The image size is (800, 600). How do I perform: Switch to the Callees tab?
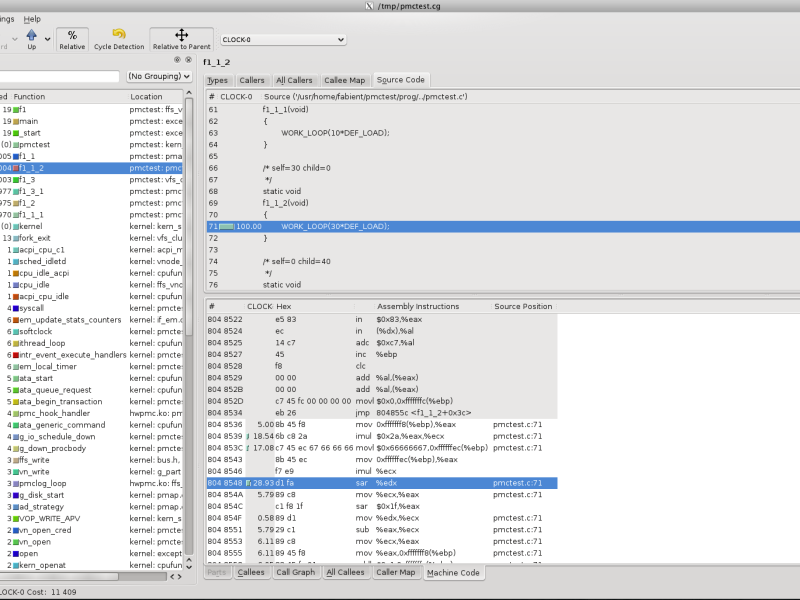click(251, 572)
